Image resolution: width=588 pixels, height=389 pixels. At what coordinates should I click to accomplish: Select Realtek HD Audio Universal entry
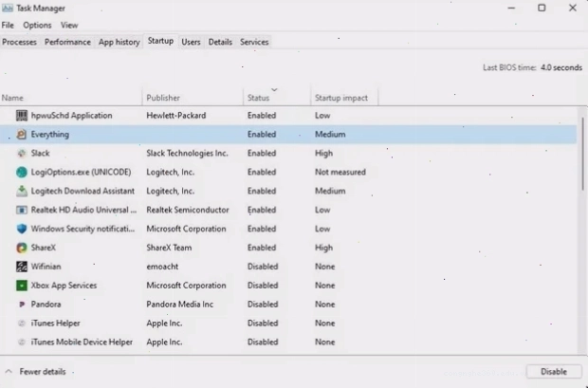83,210
